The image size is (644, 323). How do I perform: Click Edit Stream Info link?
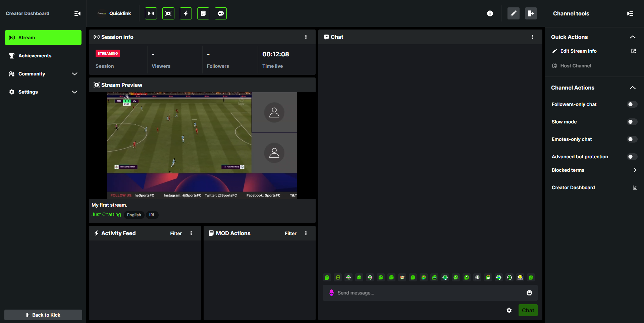click(578, 51)
